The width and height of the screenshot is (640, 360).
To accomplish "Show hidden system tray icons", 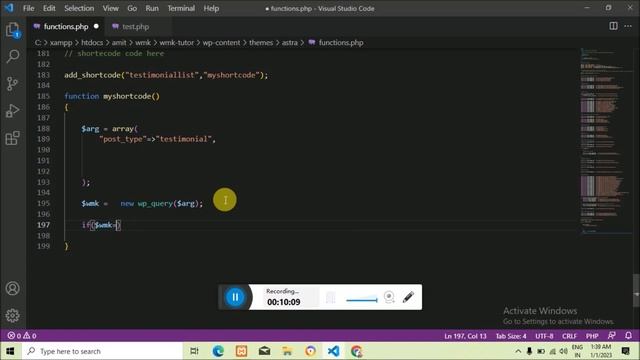I will click(518, 351).
